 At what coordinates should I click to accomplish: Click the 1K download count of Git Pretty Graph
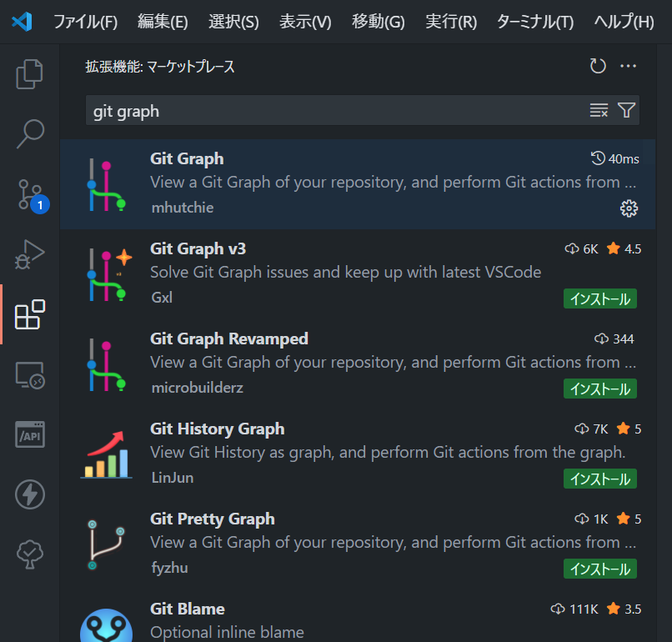pyautogui.click(x=591, y=519)
